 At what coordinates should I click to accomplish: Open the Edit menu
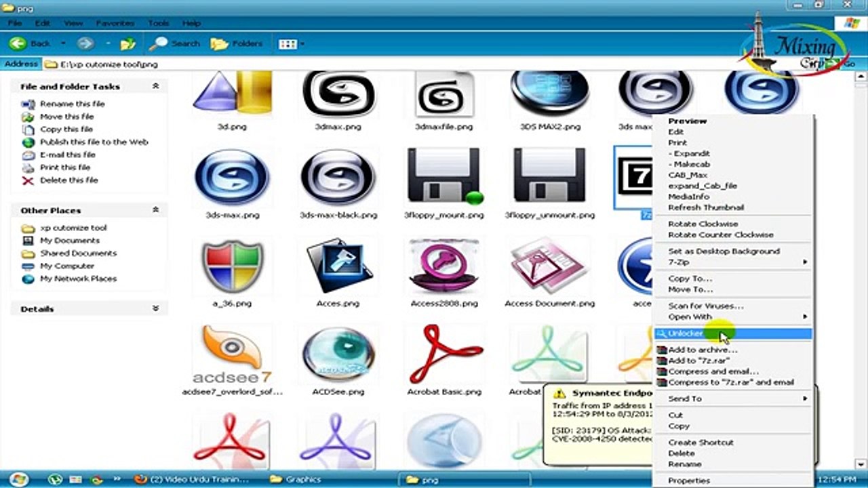43,23
